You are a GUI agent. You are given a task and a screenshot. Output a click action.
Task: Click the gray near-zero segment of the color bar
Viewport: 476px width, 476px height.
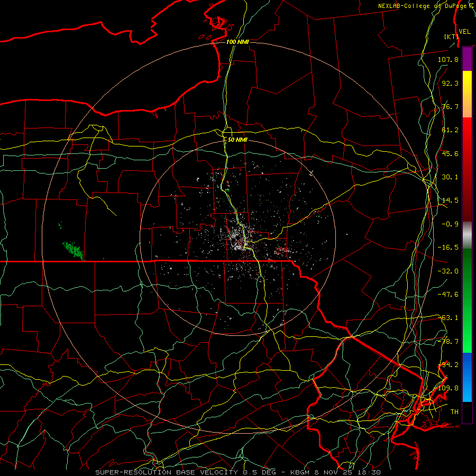pyautogui.click(x=467, y=235)
